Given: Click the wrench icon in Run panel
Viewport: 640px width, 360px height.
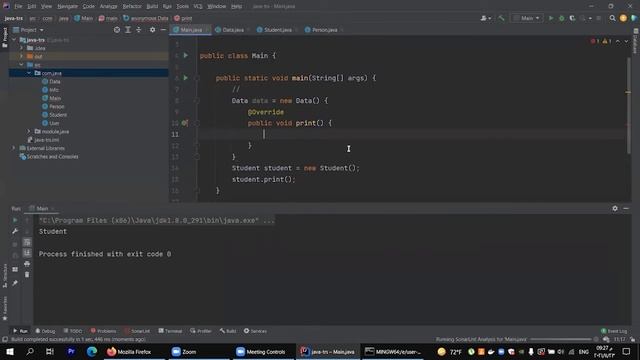Looking at the screenshot, I should coord(15,231).
